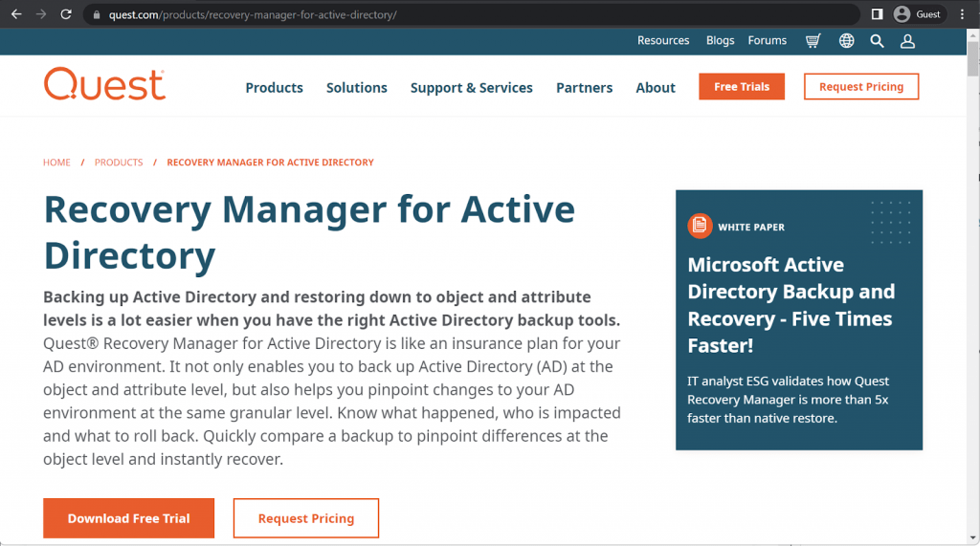Viewport: 980px width, 546px height.
Task: Click Recovery Manager for Active Directory breadcrumb
Action: pyautogui.click(x=270, y=163)
